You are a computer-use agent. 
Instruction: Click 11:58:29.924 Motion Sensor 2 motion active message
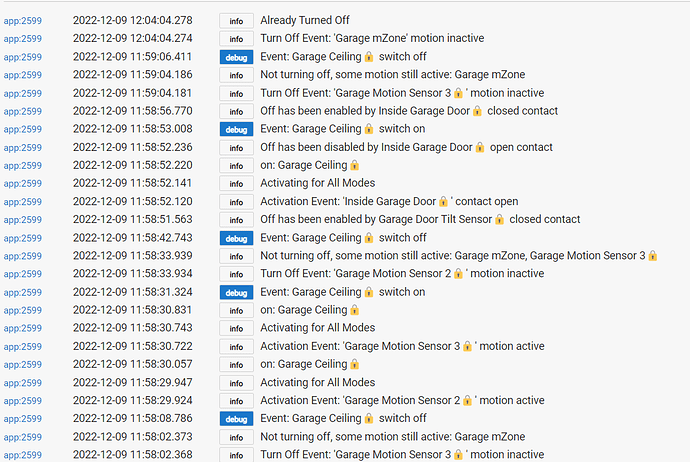(402, 401)
